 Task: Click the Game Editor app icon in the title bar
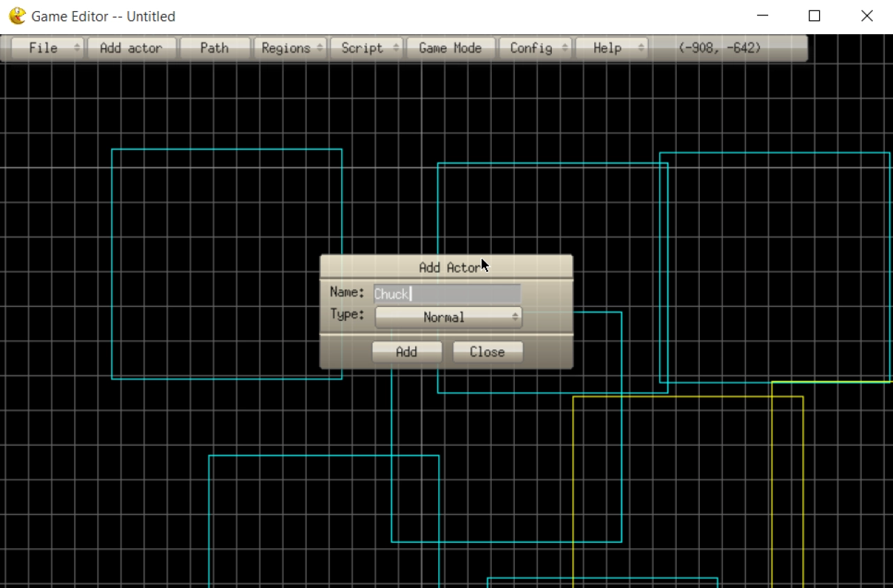tap(17, 16)
